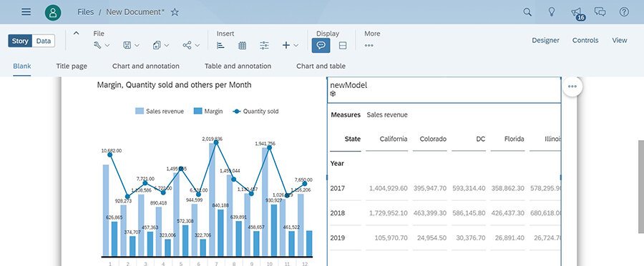This screenshot has width=644, height=266.
Task: Select the Florida column header
Action: tap(514, 139)
